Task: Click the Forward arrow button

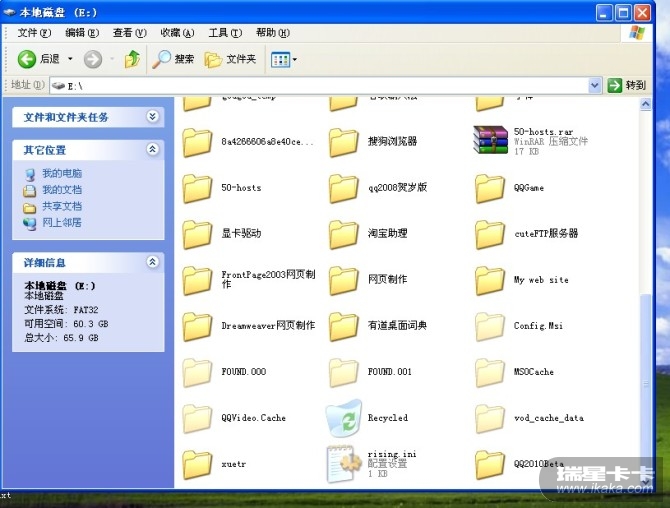Action: (93, 59)
